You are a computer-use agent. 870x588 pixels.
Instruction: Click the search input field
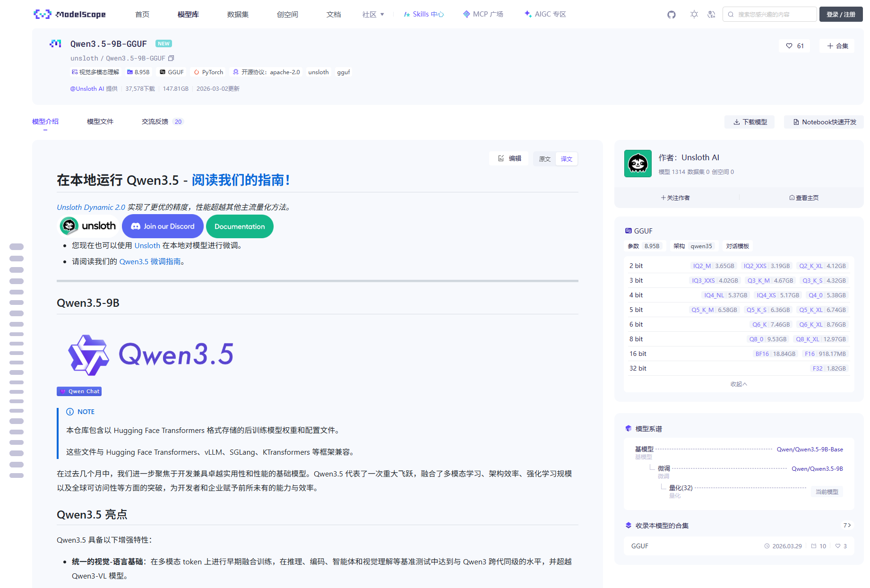[770, 15]
